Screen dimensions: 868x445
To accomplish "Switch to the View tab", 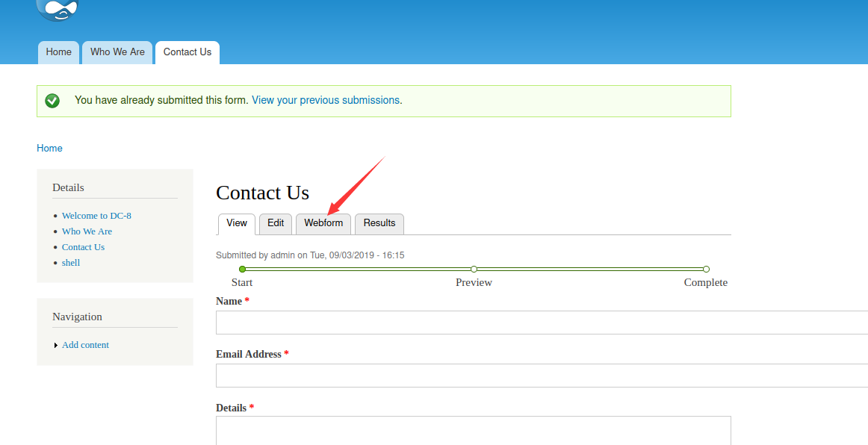I will 236,223.
